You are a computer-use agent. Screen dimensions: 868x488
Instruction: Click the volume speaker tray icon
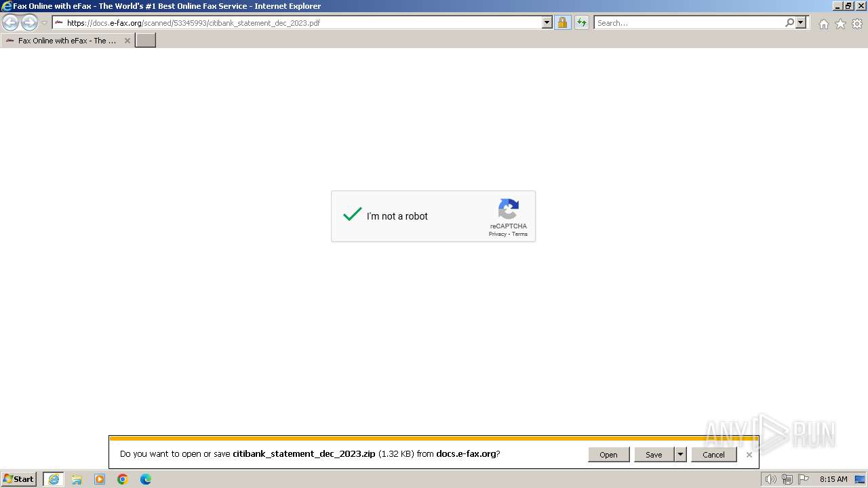click(x=770, y=479)
